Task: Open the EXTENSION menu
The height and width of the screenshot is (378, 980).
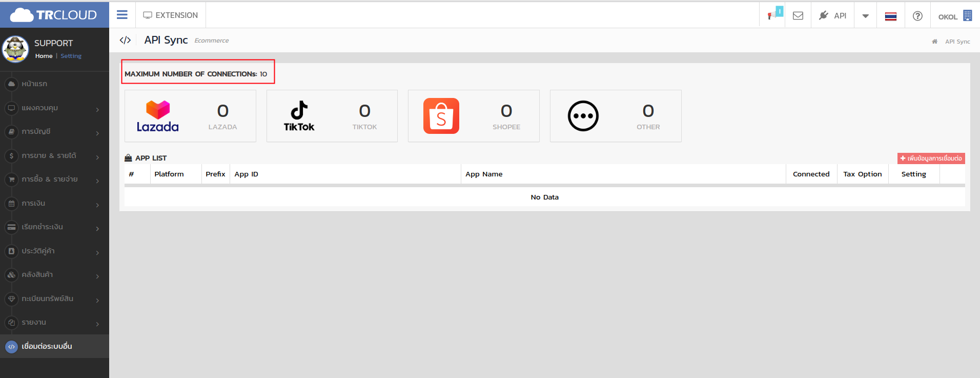Action: click(171, 15)
